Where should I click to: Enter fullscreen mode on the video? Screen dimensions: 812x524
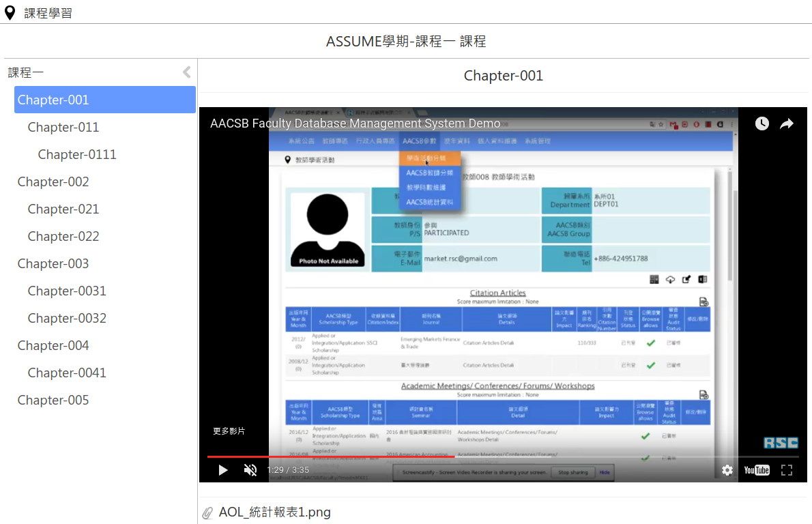tap(787, 470)
